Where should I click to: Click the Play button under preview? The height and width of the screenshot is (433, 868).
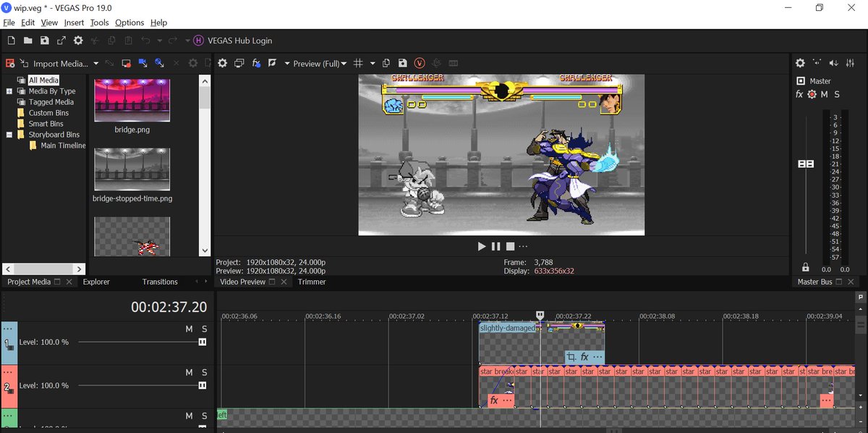[x=482, y=246]
